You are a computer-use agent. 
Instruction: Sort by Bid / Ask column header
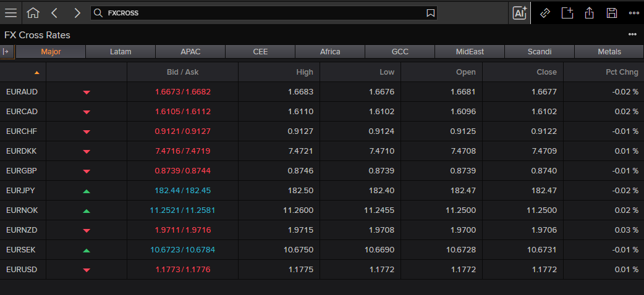tap(183, 72)
